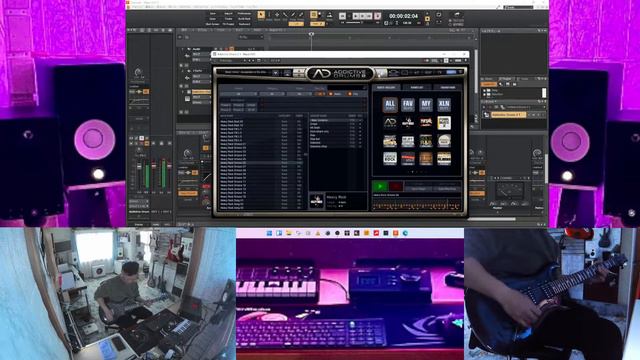
Task: Select the Heavy Rock pack thumbnail in gallery
Action: click(x=408, y=122)
